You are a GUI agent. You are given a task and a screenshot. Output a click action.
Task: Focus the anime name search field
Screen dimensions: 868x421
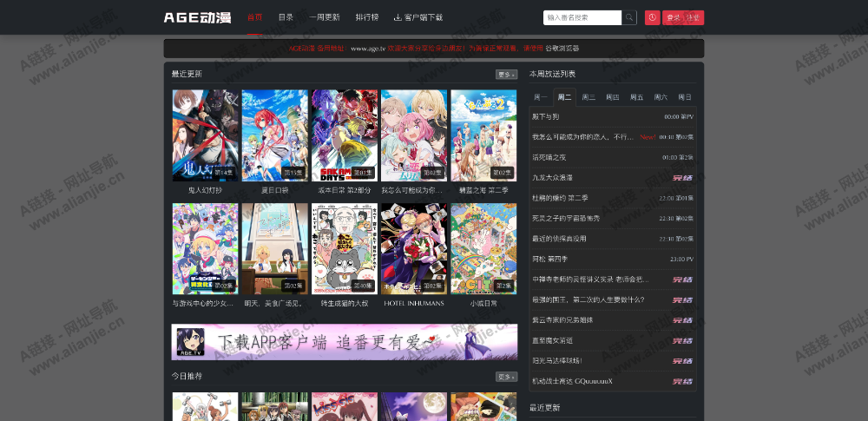(582, 17)
